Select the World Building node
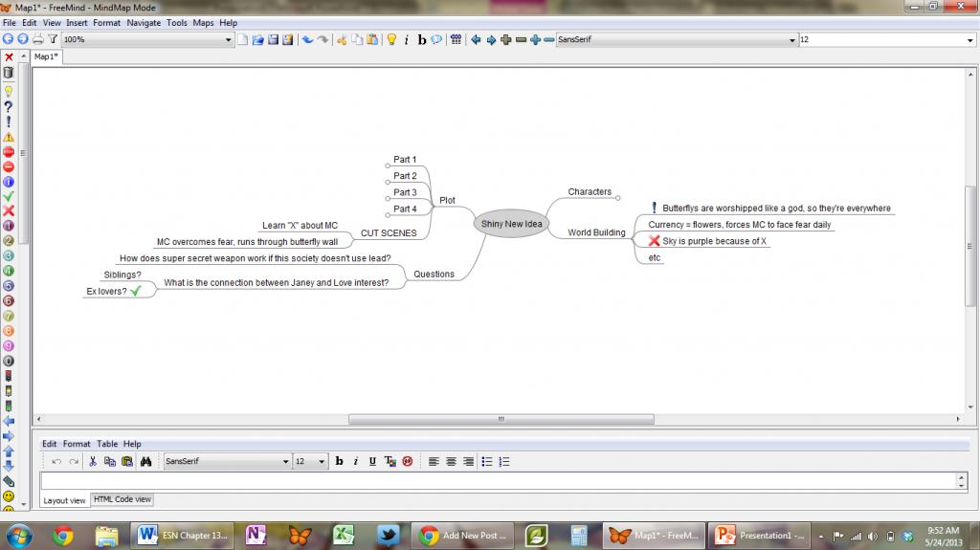980x550 pixels. click(x=596, y=232)
